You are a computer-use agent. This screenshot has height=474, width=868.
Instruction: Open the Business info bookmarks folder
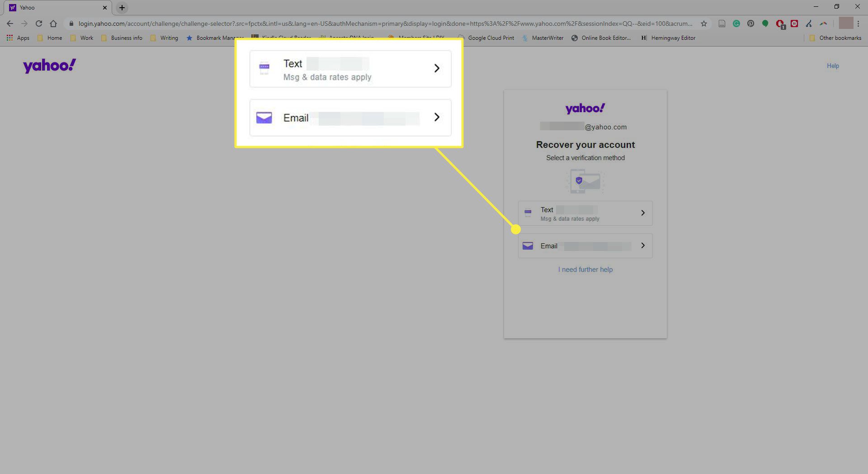click(122, 38)
